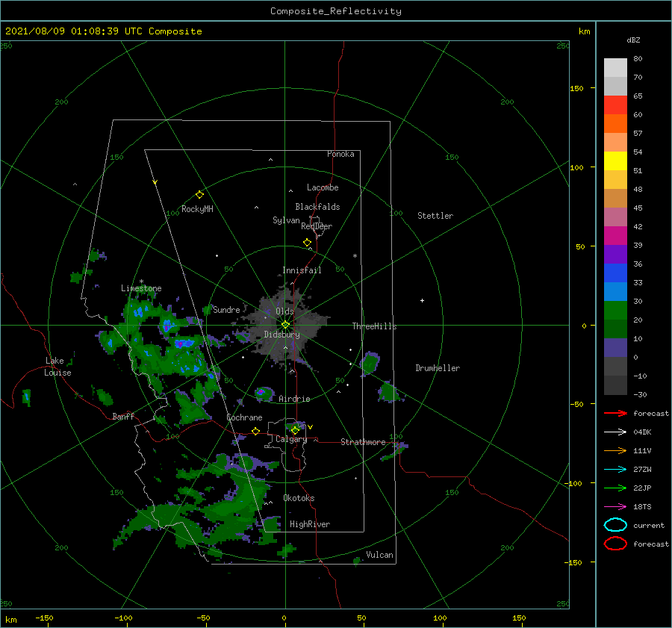Click the Composite_Reflectivity title text
The image size is (672, 628).
(336, 11)
